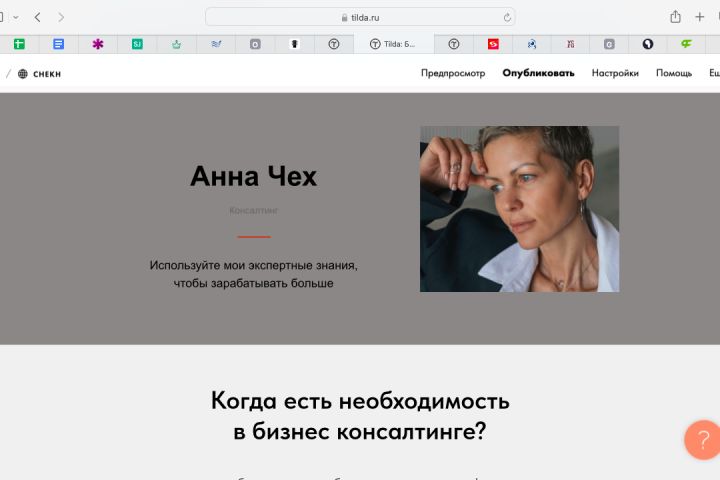Click Опубликовать to publish page
Viewport: 720px width, 480px height.
(538, 73)
